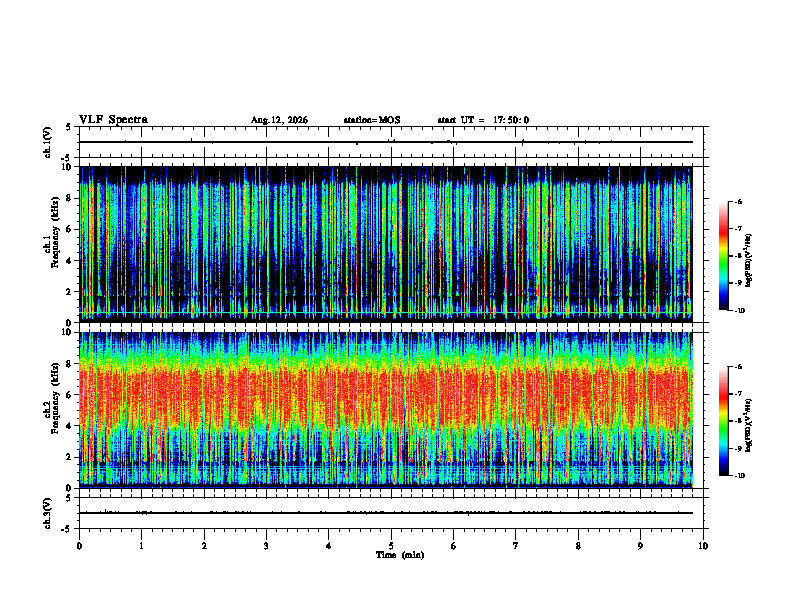Click the VLF Spectra title text
This screenshot has height=612, width=792.
pos(113,120)
